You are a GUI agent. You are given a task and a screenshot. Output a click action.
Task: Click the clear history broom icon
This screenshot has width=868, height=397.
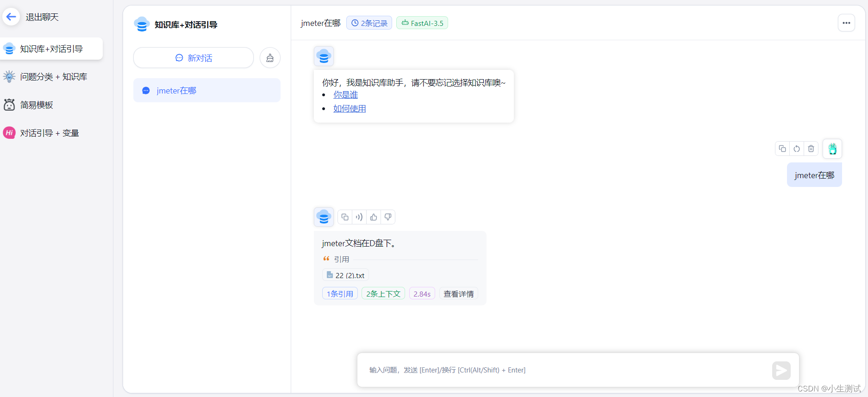[270, 58]
